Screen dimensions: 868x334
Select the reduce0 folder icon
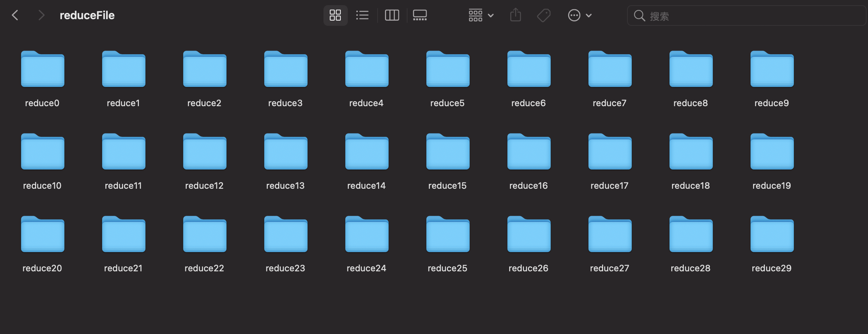point(43,69)
